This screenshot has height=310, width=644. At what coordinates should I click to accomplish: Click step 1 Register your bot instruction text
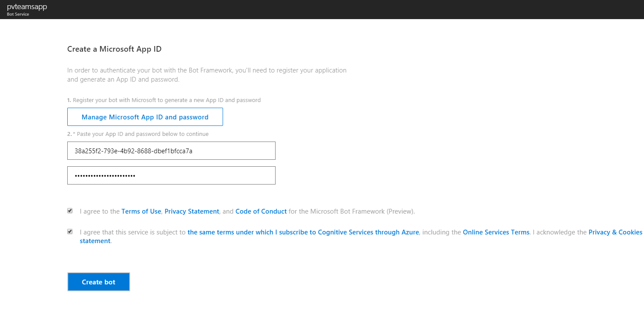164,100
